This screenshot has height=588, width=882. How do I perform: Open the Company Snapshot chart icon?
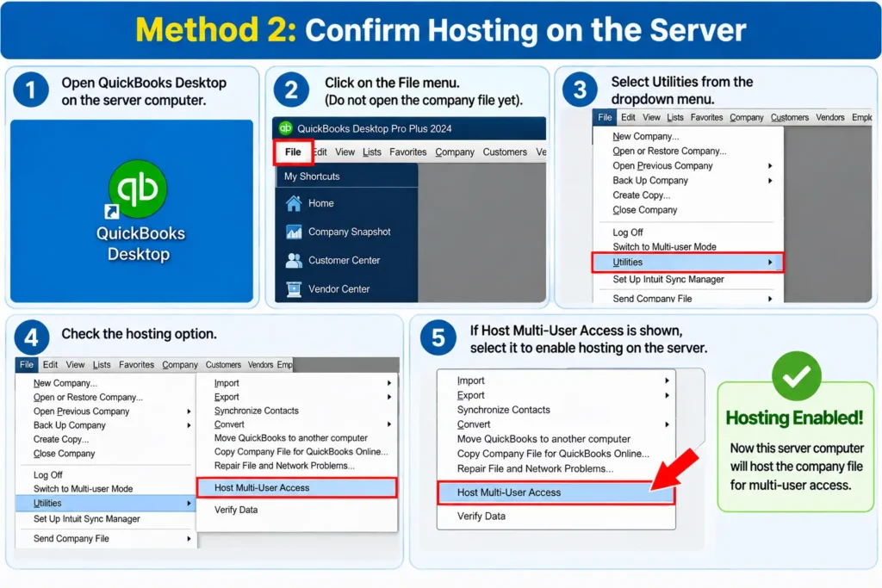point(294,232)
